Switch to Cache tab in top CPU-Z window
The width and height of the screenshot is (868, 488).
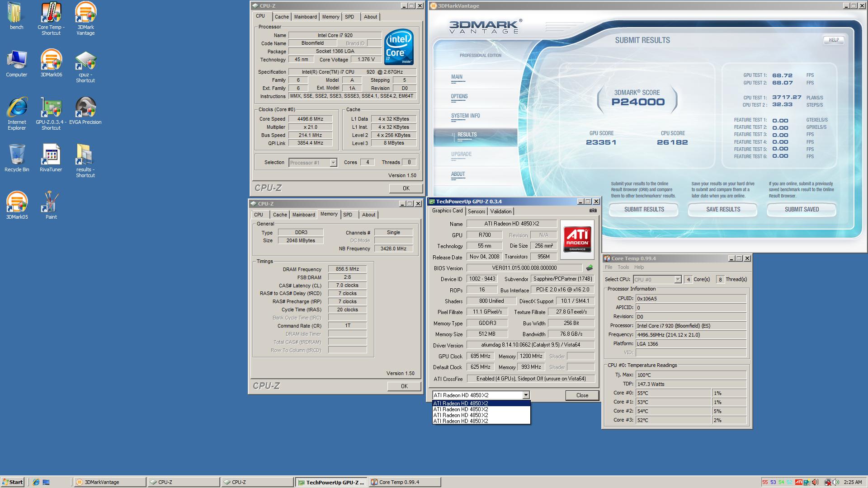[282, 17]
